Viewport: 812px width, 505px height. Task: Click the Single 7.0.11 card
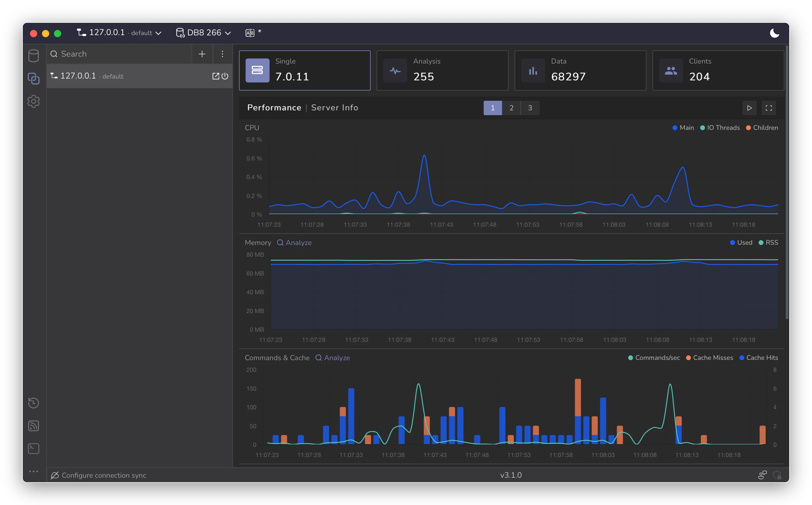click(305, 70)
